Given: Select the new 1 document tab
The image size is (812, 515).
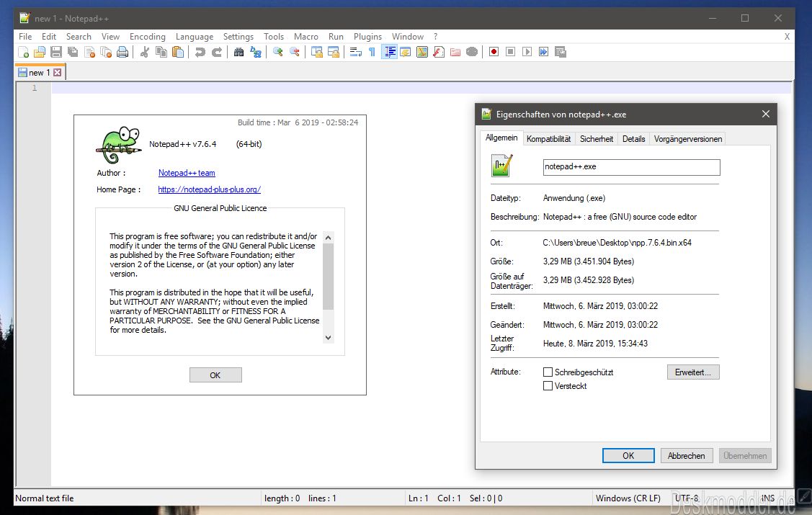Looking at the screenshot, I should 40,73.
